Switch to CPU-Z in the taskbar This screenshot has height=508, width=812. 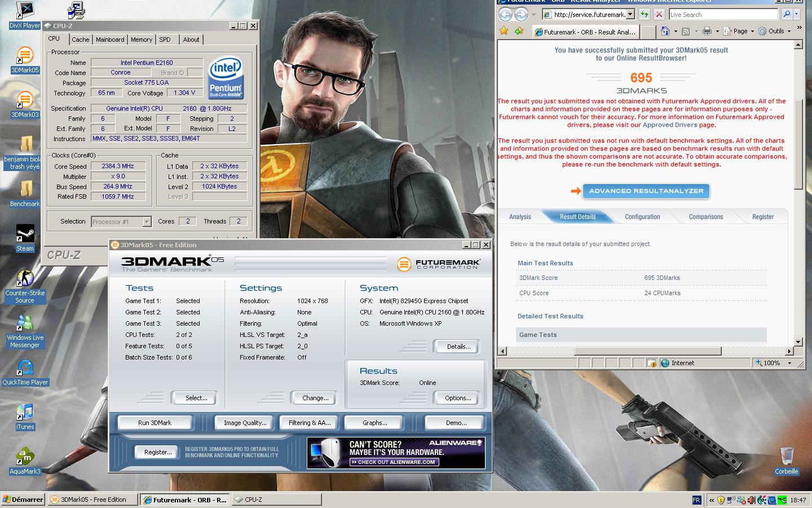[x=276, y=500]
